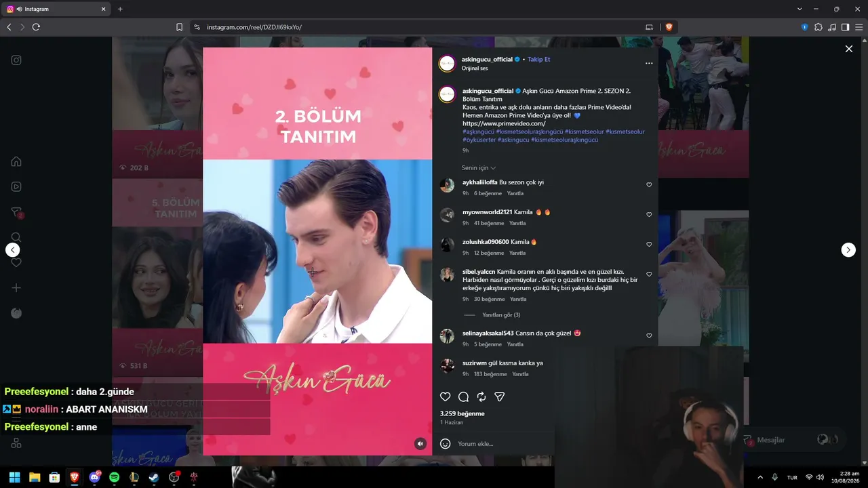Create a new post from the sidebar
The width and height of the screenshot is (868, 488).
pos(16,288)
